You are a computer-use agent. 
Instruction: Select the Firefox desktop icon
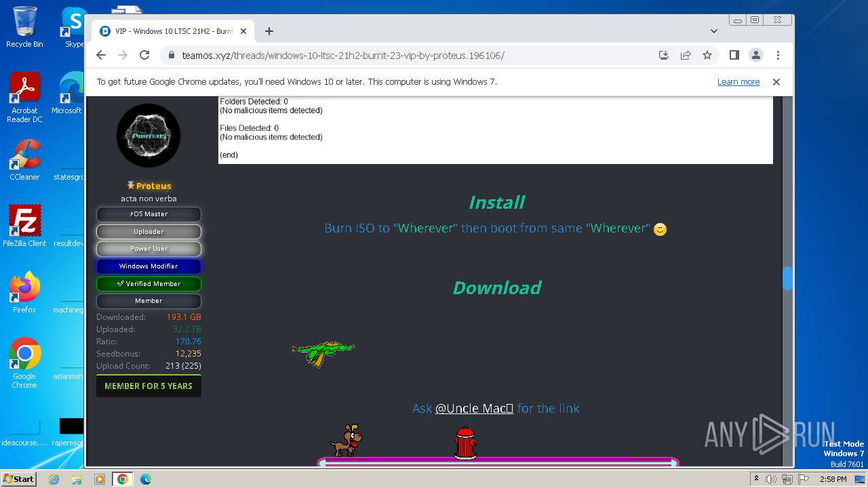tap(24, 293)
